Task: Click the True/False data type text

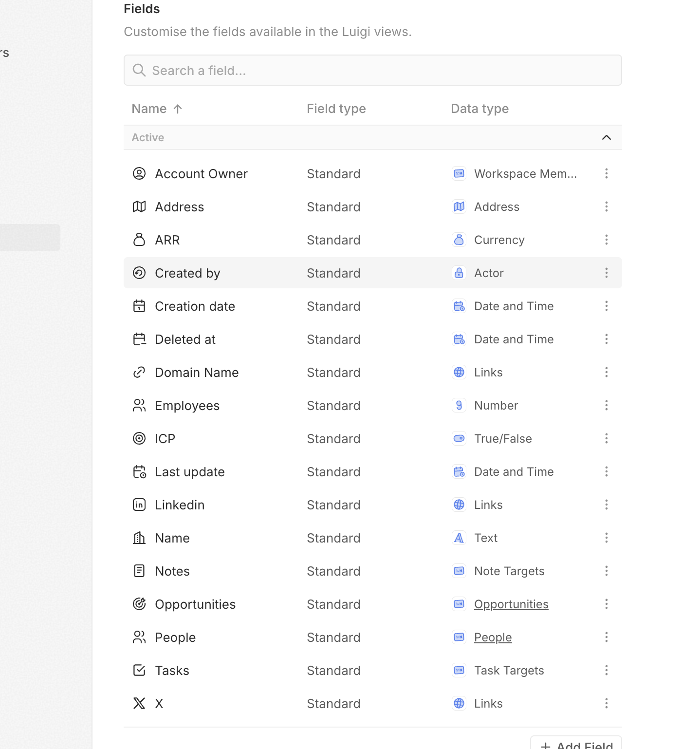Action: coord(503,439)
